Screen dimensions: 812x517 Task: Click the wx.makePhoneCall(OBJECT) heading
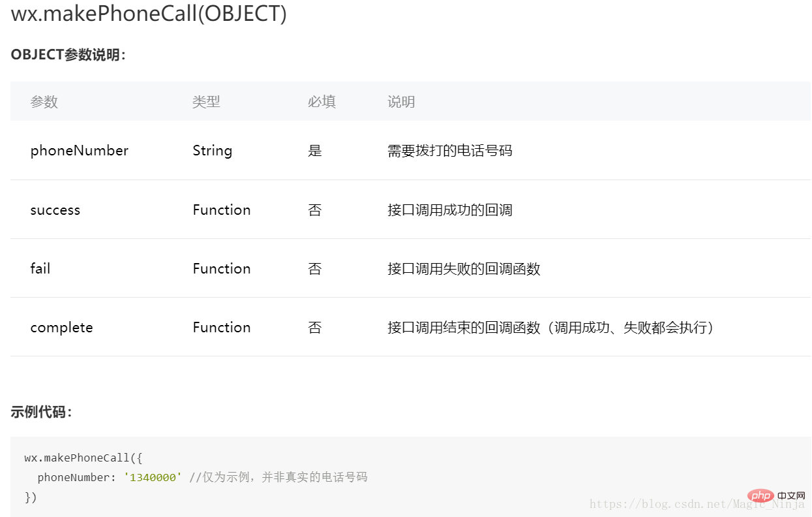pyautogui.click(x=149, y=14)
